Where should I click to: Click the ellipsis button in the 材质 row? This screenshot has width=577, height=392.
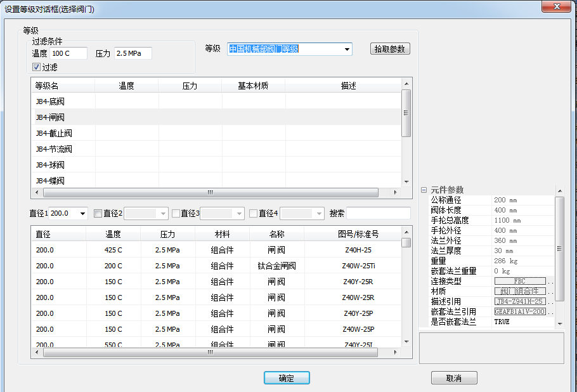click(x=550, y=291)
